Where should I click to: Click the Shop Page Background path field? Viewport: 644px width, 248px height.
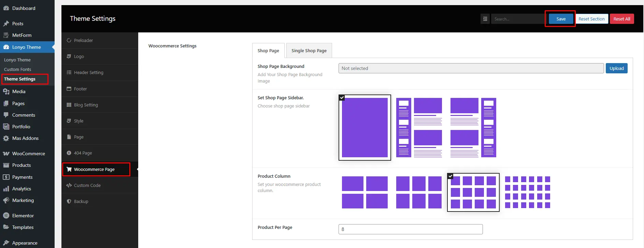[x=471, y=68]
